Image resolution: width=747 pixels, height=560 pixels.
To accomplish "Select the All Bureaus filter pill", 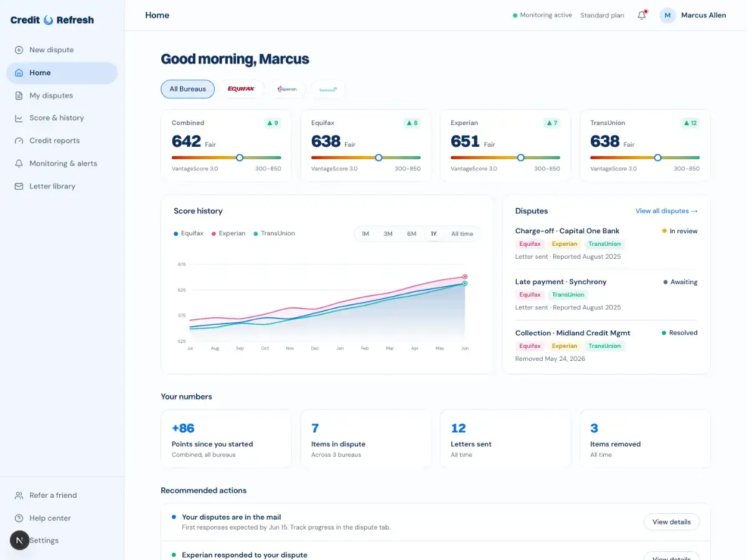I will coord(187,89).
